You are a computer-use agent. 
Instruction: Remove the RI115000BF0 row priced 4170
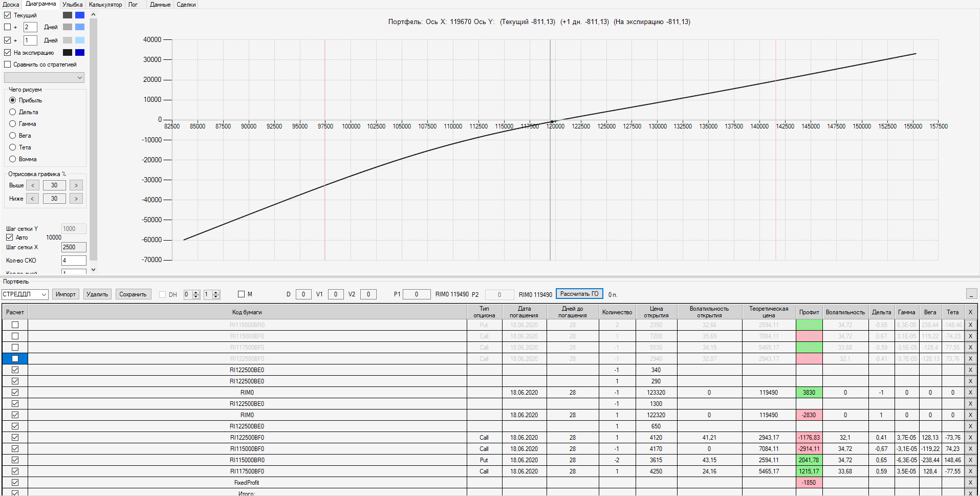(970, 449)
